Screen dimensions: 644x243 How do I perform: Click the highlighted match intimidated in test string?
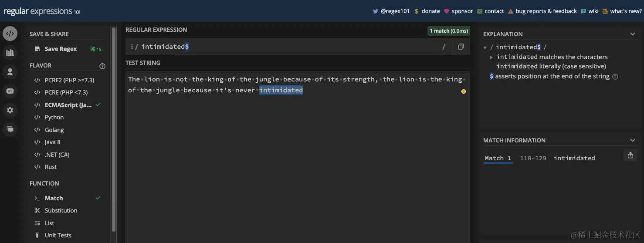click(281, 90)
